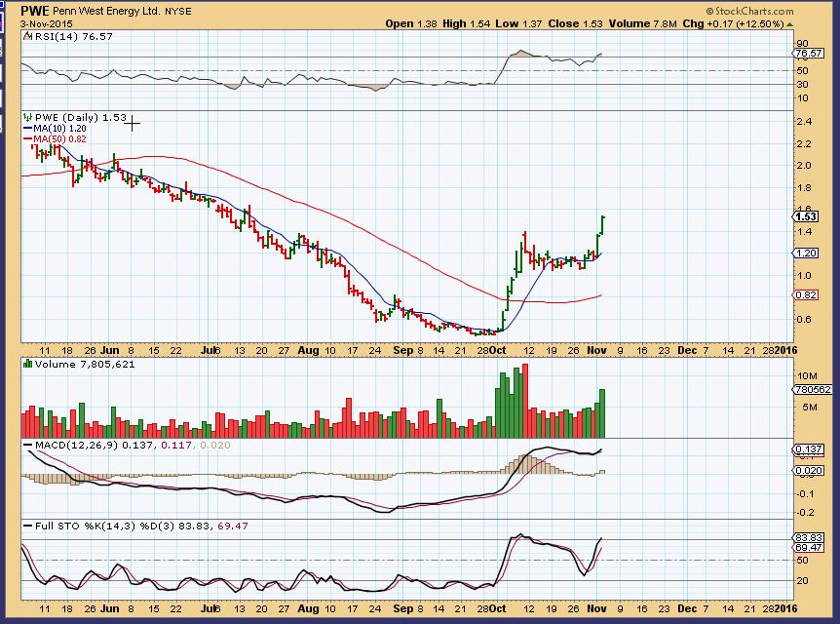Image resolution: width=840 pixels, height=624 pixels.
Task: Click the 5M label on volume axis
Action: 810,408
